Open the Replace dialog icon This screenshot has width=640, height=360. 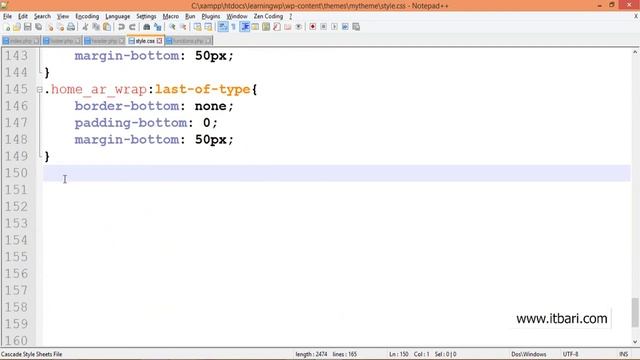[157, 27]
